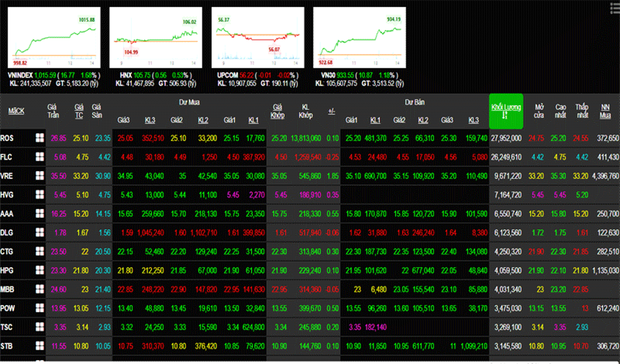This screenshot has height=364, width=620.
Task: Click STB total volume 3,145,580
Action: [x=508, y=346]
